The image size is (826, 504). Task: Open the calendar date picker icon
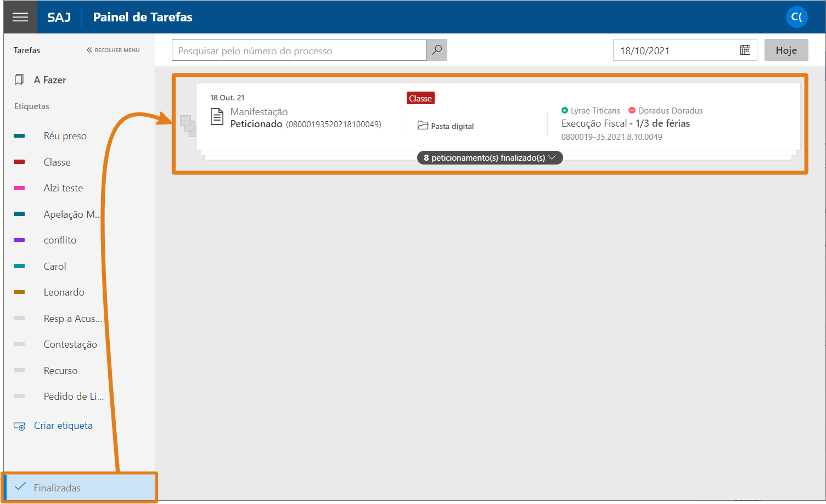(745, 50)
